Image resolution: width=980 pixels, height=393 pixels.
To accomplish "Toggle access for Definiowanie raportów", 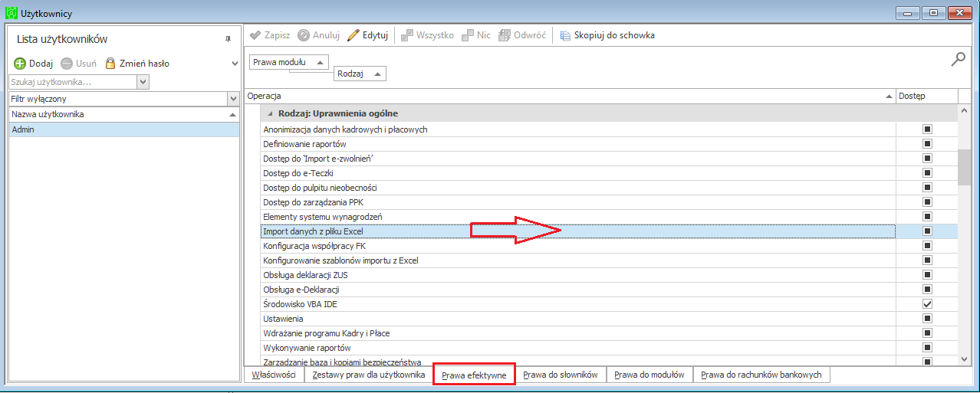I will (927, 144).
